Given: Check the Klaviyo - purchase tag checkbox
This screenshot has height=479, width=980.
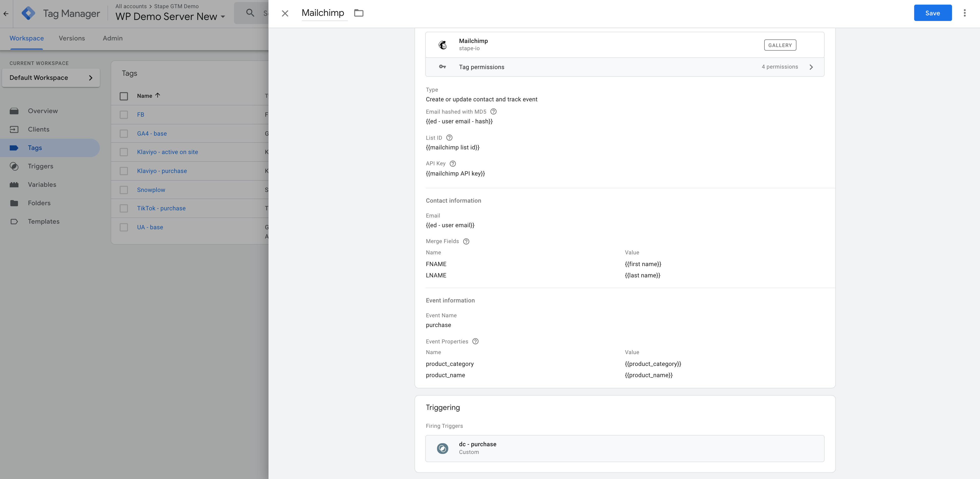Looking at the screenshot, I should point(124,171).
